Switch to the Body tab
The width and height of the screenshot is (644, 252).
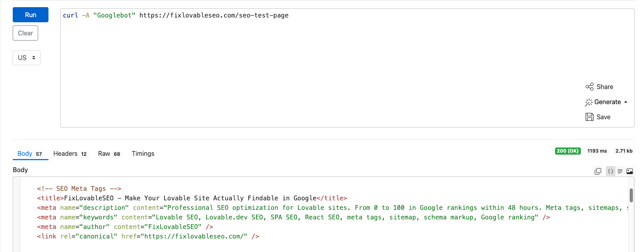coord(30,153)
